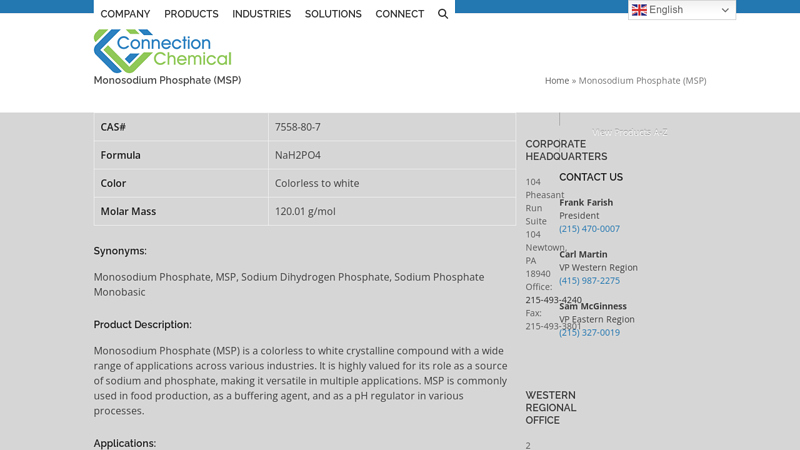The width and height of the screenshot is (800, 450).
Task: Go to Home breadcrumb link
Action: pos(557,81)
